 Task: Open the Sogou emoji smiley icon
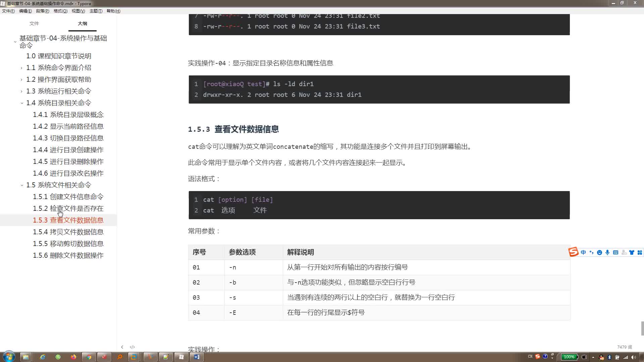click(599, 252)
